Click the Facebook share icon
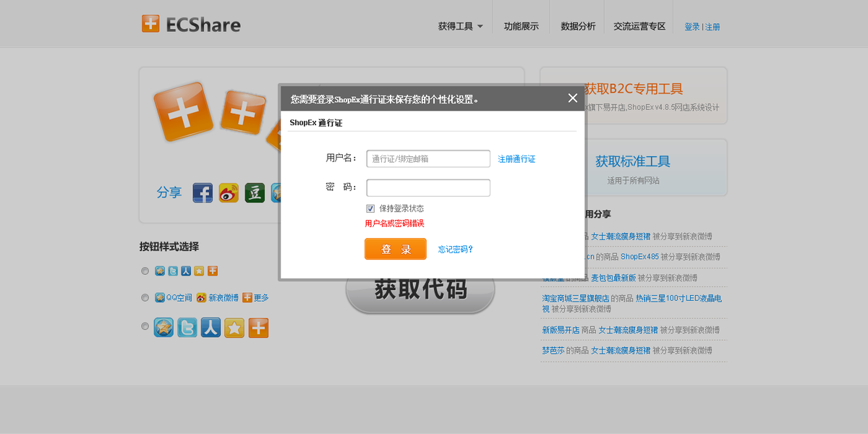 pyautogui.click(x=203, y=192)
